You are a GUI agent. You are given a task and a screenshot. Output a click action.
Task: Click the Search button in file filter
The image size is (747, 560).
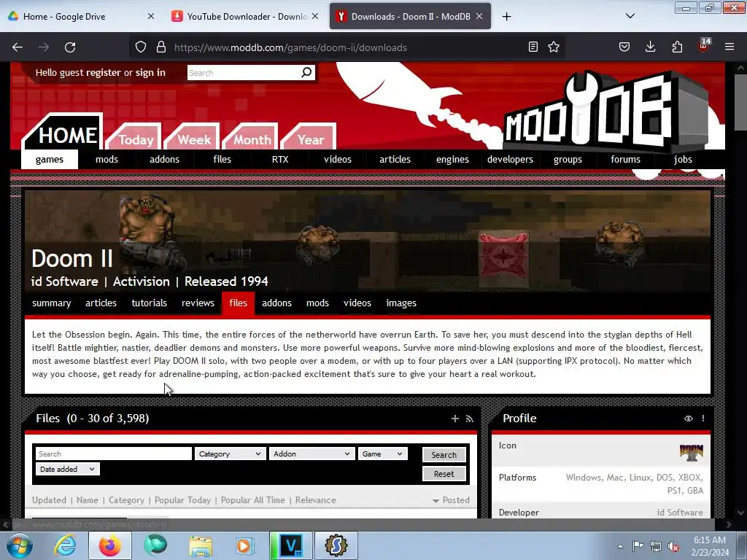click(x=444, y=455)
